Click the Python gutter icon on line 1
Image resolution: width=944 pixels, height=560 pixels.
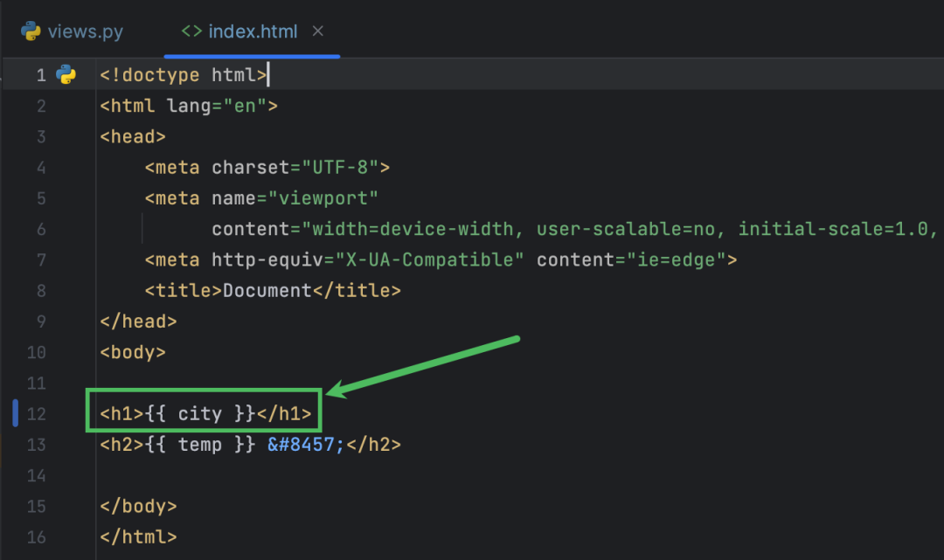point(66,74)
